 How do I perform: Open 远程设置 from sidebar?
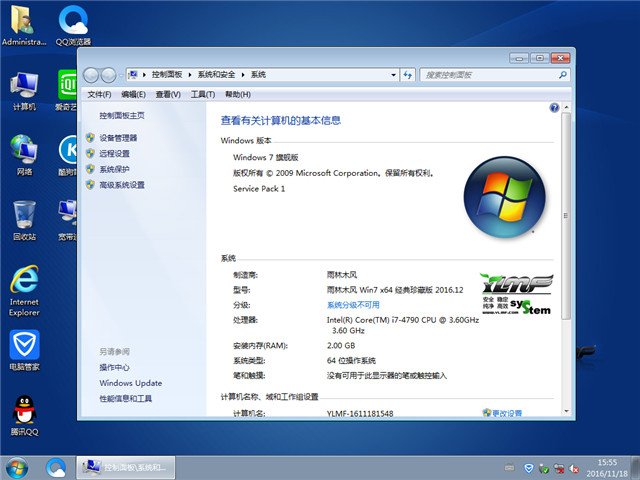114,153
